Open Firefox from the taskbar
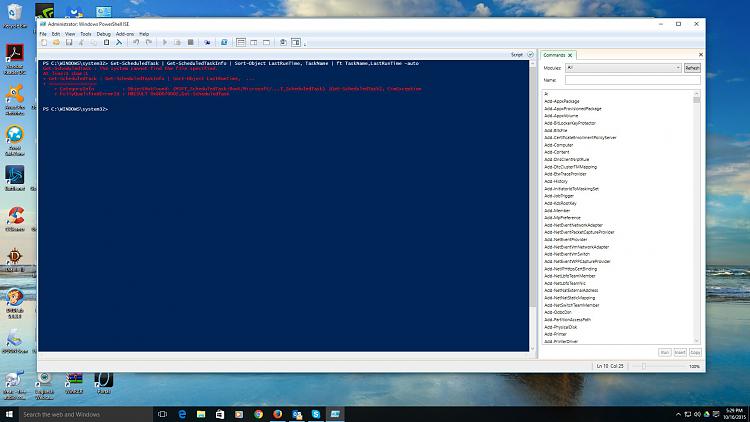 point(277,414)
